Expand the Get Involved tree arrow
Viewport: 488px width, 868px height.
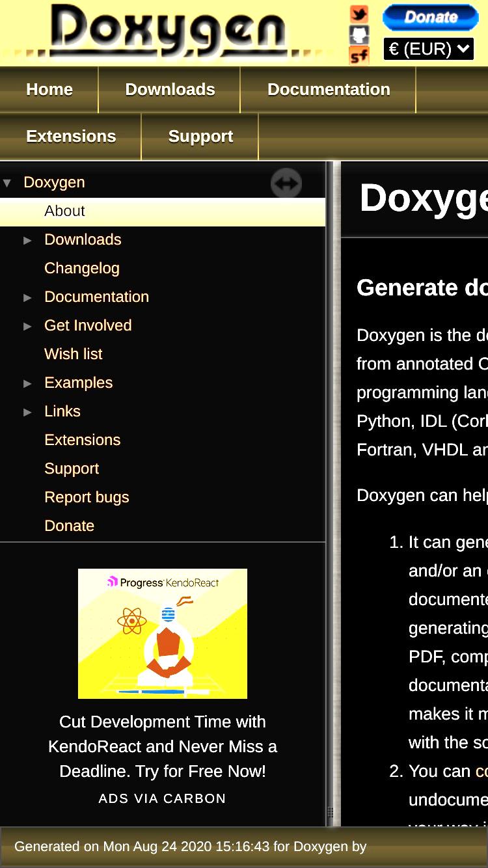tap(27, 326)
